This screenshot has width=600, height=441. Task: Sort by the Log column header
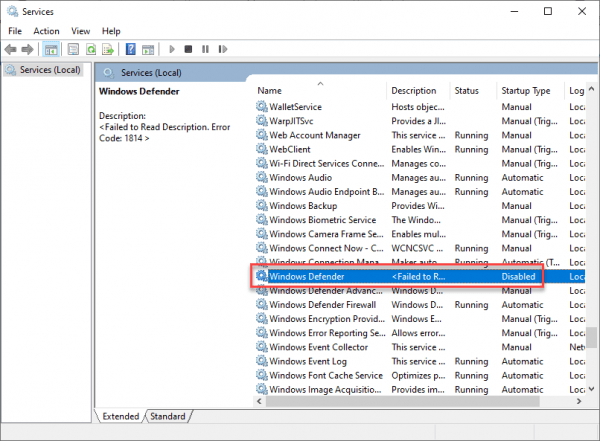point(576,91)
